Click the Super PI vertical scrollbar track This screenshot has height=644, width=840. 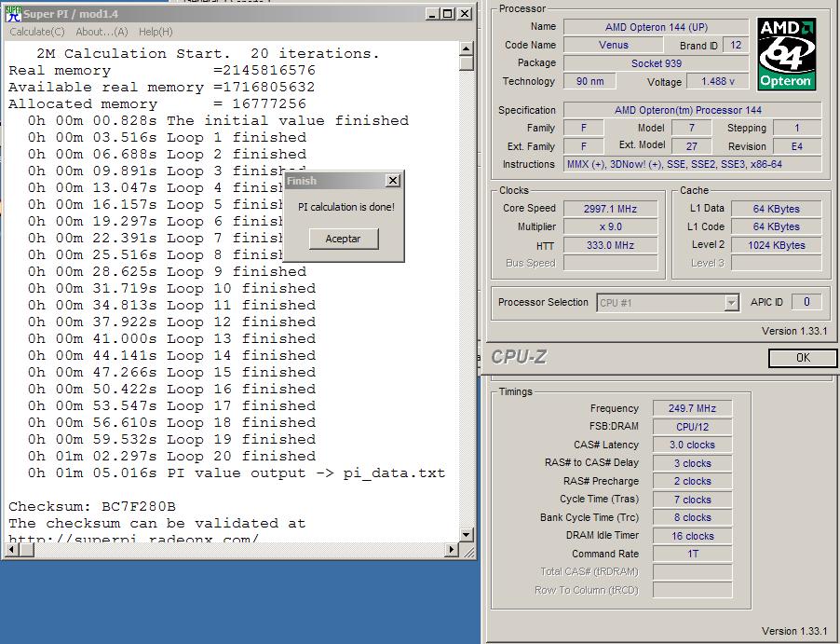[467, 280]
